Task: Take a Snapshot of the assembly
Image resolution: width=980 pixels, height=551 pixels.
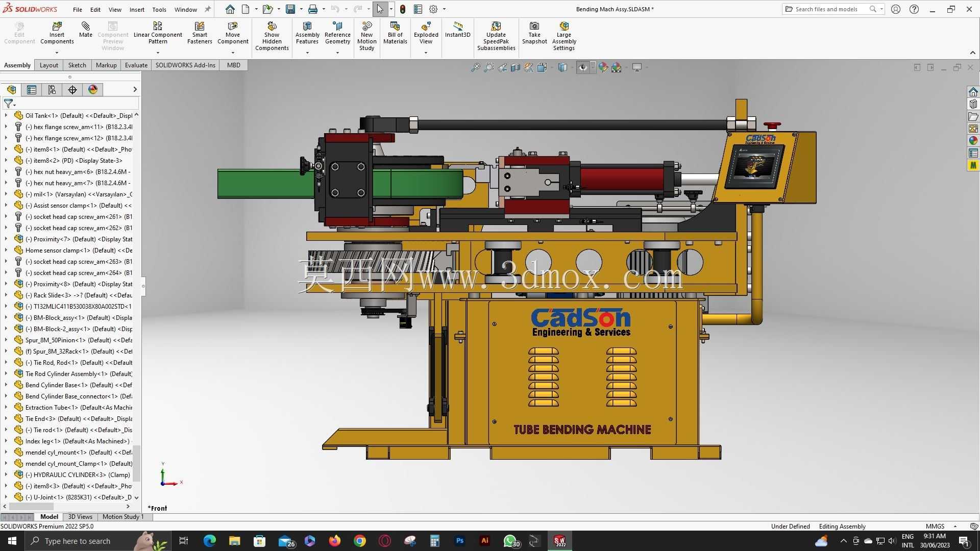Action: tap(534, 33)
